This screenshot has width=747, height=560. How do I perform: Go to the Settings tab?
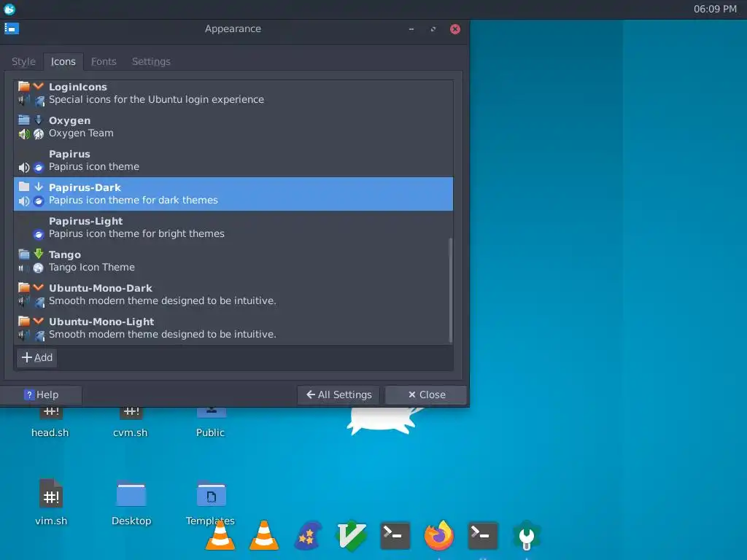[x=151, y=62]
